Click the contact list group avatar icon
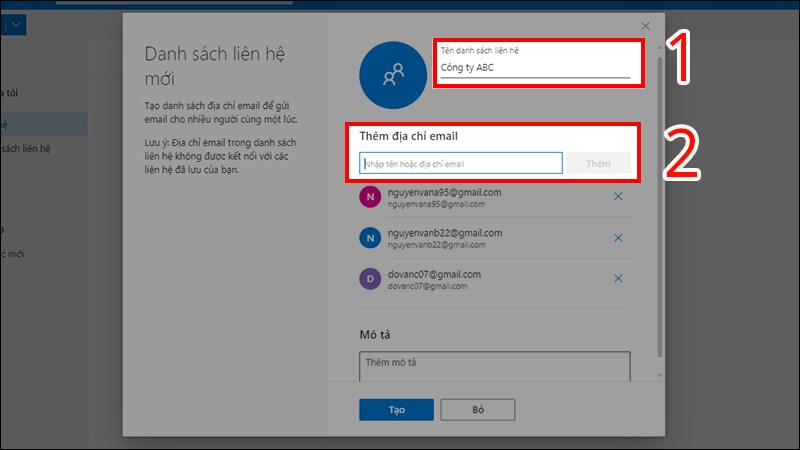 tap(393, 75)
